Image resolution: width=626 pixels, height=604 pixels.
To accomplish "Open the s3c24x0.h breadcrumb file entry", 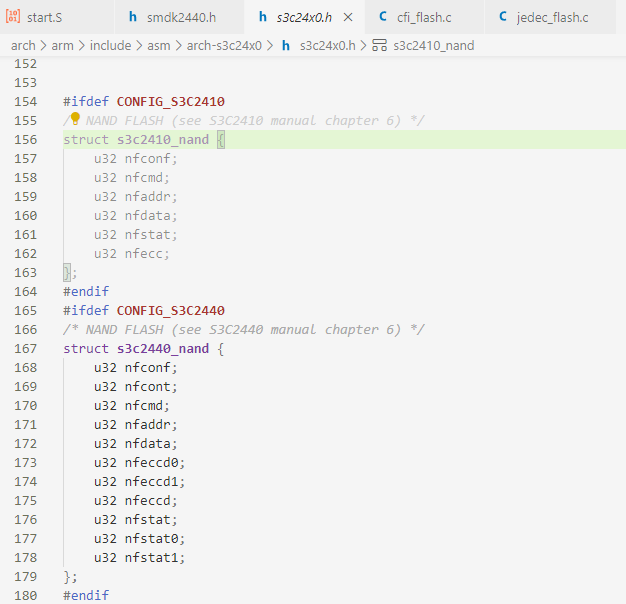I will point(327,46).
